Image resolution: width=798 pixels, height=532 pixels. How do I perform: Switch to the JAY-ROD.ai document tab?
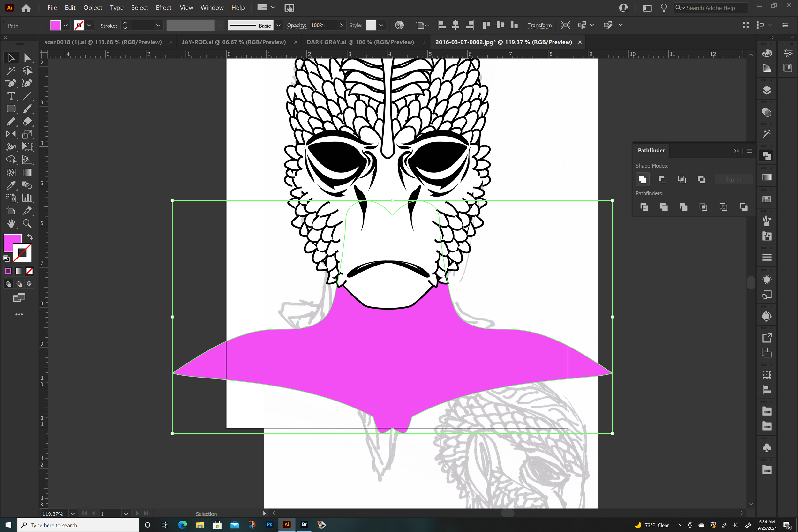pyautogui.click(x=233, y=42)
